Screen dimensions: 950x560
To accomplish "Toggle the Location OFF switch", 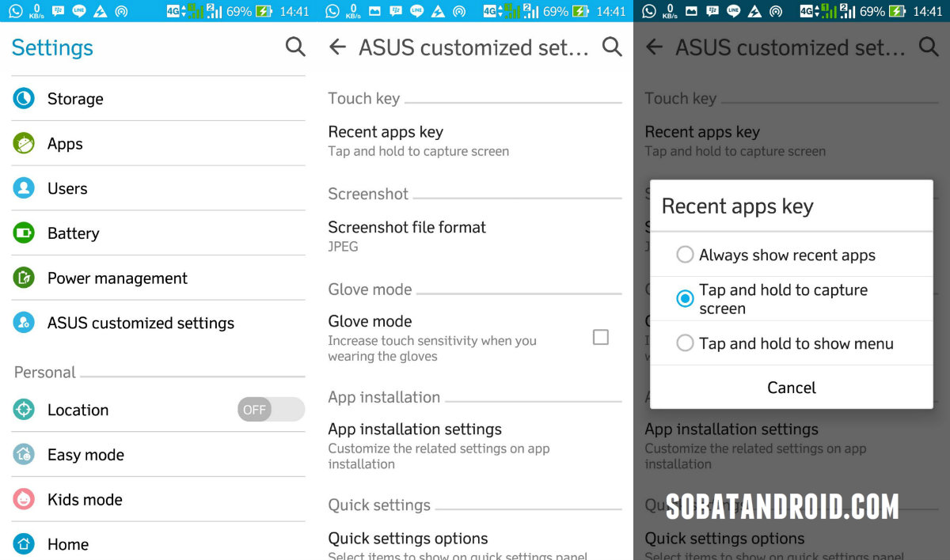I will tap(271, 410).
